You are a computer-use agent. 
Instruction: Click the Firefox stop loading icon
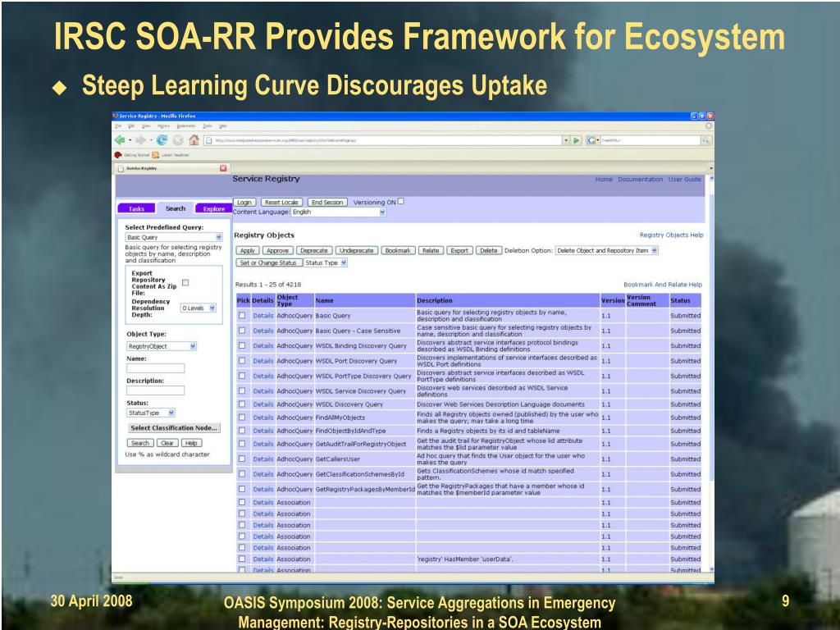coord(178,140)
